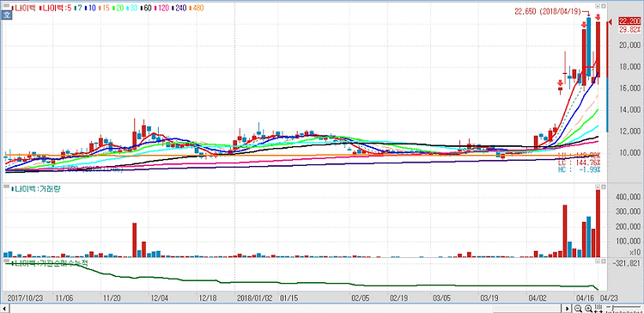Viewport: 644px width, 313px height.
Task: Click the horizontal scrollbar left arrow
Action: pos(4,308)
